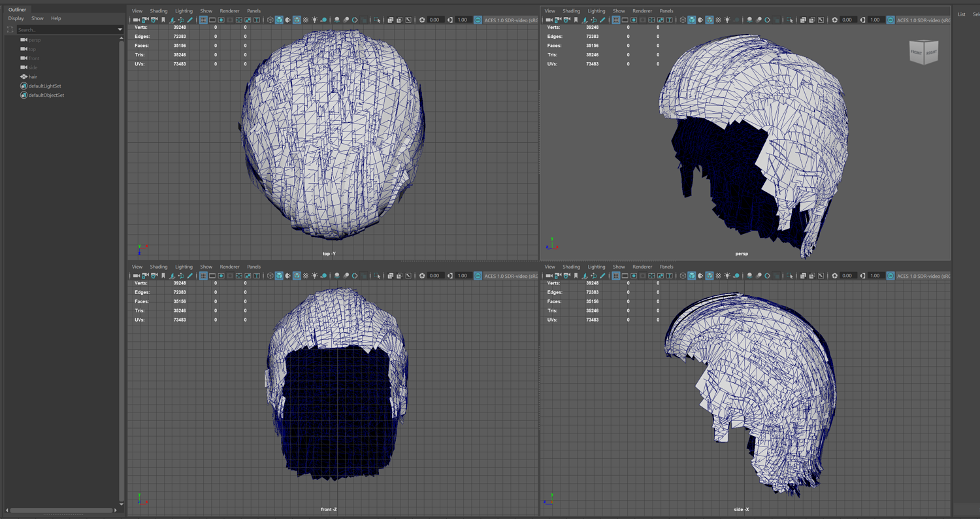The image size is (980, 519).
Task: Select Grease Pencil icon in top view panel
Action: [190, 20]
